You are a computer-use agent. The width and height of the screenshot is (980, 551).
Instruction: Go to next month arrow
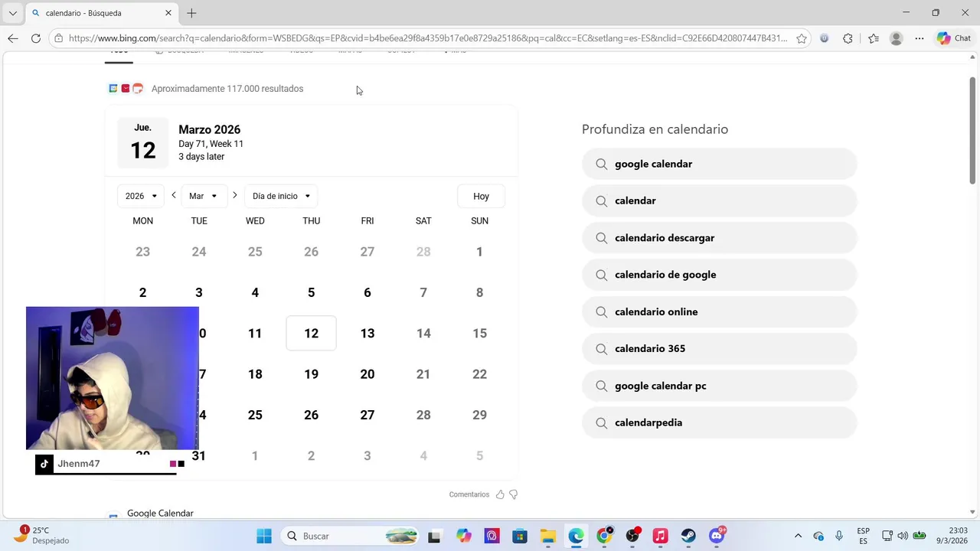click(x=234, y=195)
